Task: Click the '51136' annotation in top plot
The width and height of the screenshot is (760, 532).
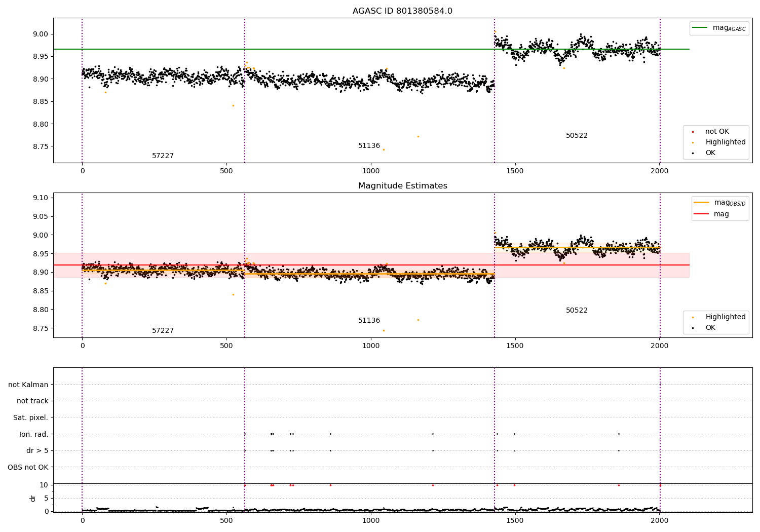Action: click(369, 146)
